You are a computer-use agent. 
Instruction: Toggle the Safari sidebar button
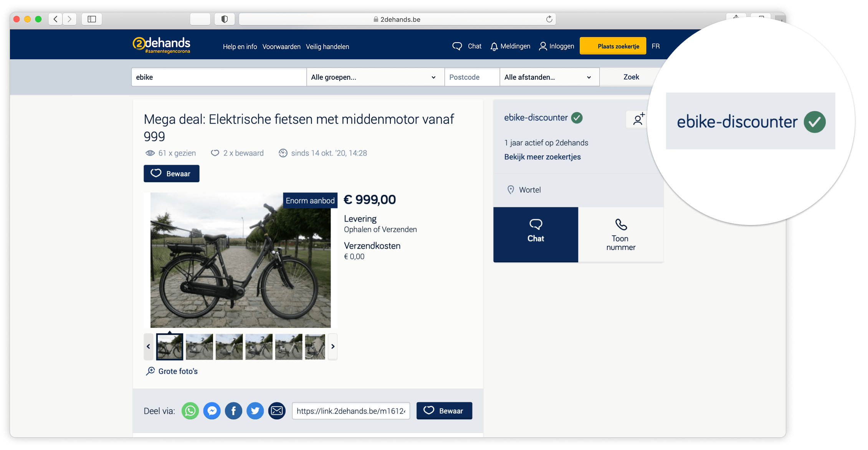tap(92, 19)
